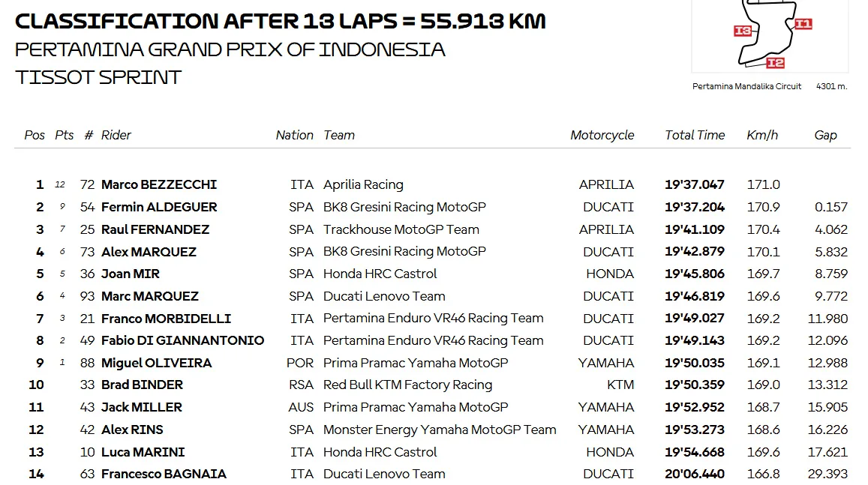Image resolution: width=868 pixels, height=485 pixels.
Task: Click the I1 sector marker on circuit map
Action: pyautogui.click(x=803, y=23)
